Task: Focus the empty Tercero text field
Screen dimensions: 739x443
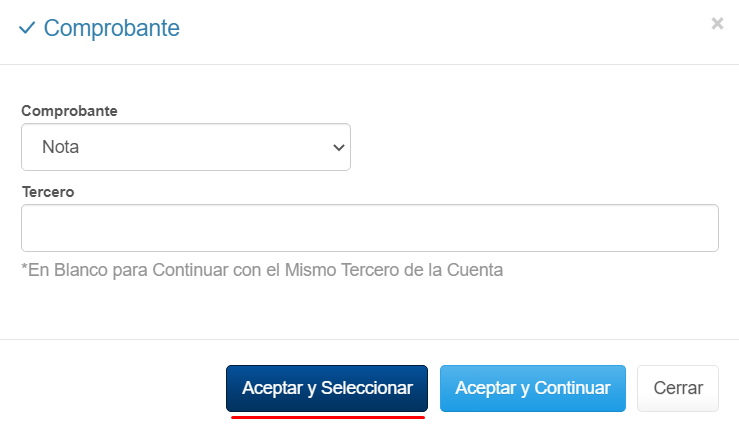Action: coord(369,228)
